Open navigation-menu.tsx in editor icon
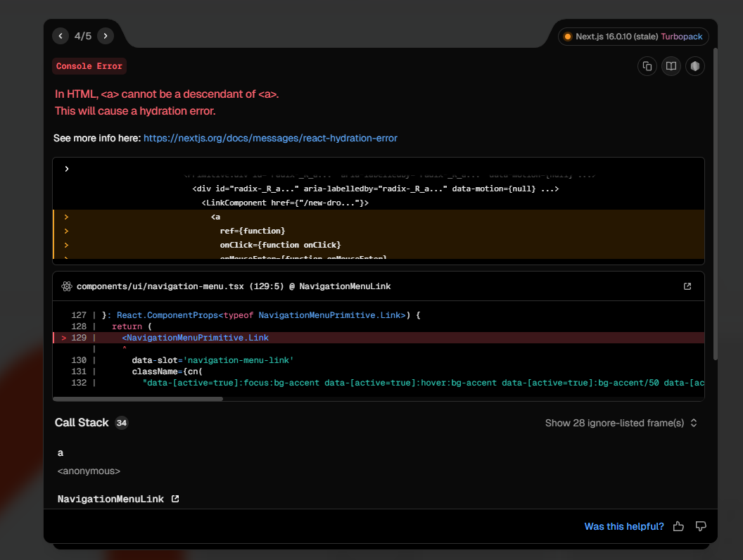743x560 pixels. click(x=687, y=286)
